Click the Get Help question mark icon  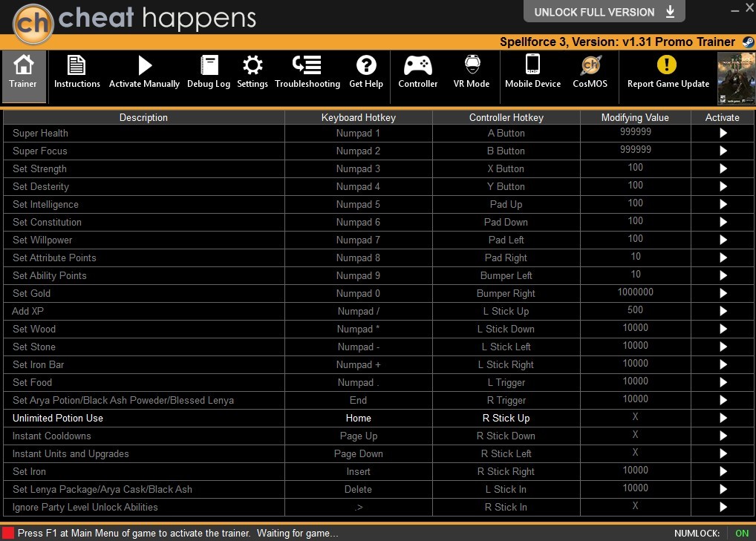(366, 65)
